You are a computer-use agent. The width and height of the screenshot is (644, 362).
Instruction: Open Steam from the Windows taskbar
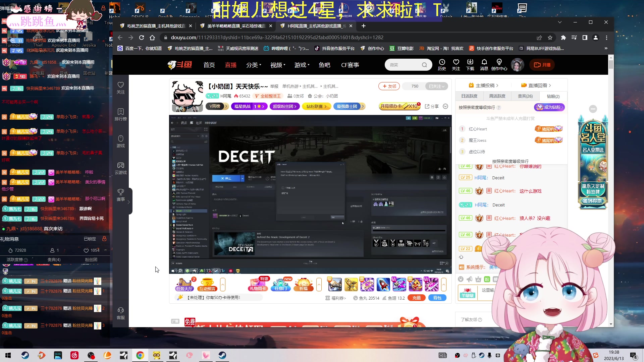[x=25, y=355]
